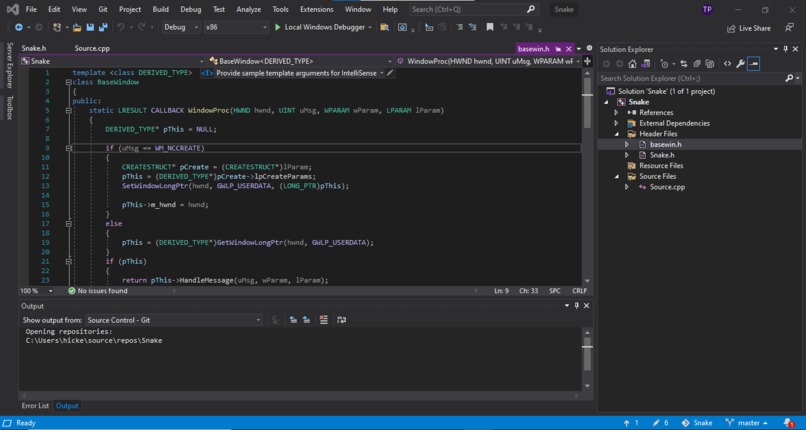Open the WindowProc member dropdown

click(488, 61)
